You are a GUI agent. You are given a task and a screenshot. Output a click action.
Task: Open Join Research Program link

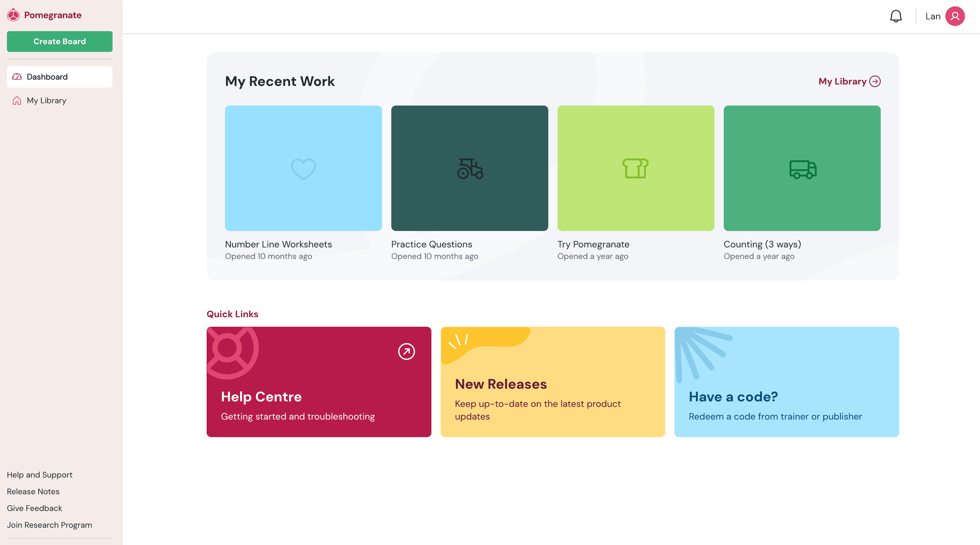tap(49, 525)
